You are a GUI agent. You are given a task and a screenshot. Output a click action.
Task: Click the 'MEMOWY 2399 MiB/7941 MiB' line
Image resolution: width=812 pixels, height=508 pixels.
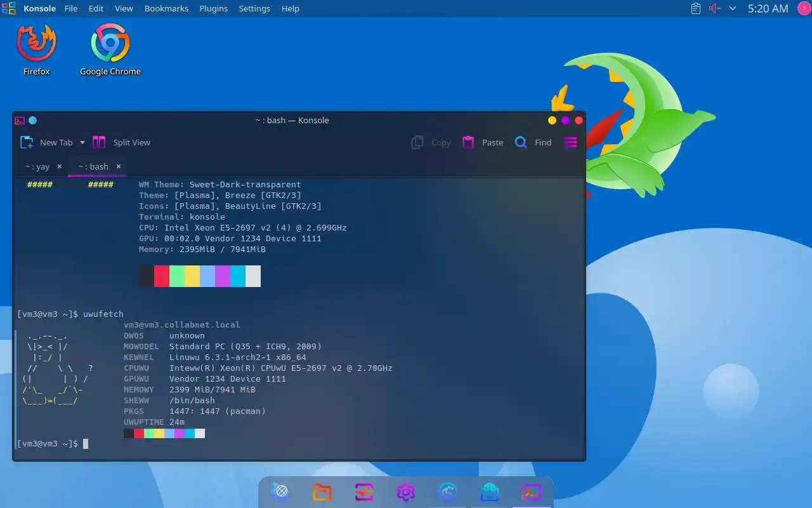coord(190,389)
